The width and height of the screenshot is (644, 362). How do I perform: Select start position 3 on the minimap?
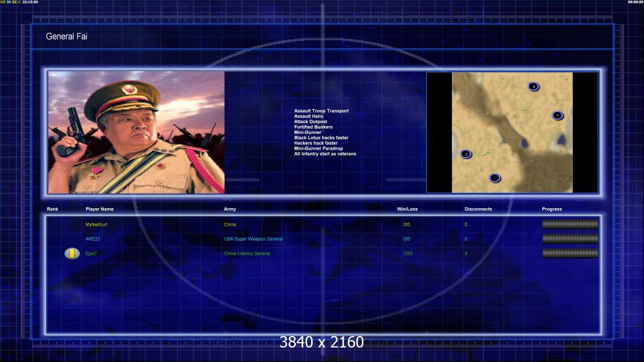533,86
